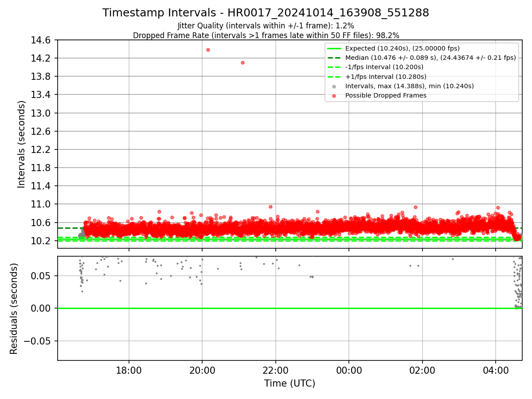Click the highest red outlier point near 14.4 seconds
Image resolution: width=532 pixels, height=399 pixels.
pyautogui.click(x=208, y=50)
